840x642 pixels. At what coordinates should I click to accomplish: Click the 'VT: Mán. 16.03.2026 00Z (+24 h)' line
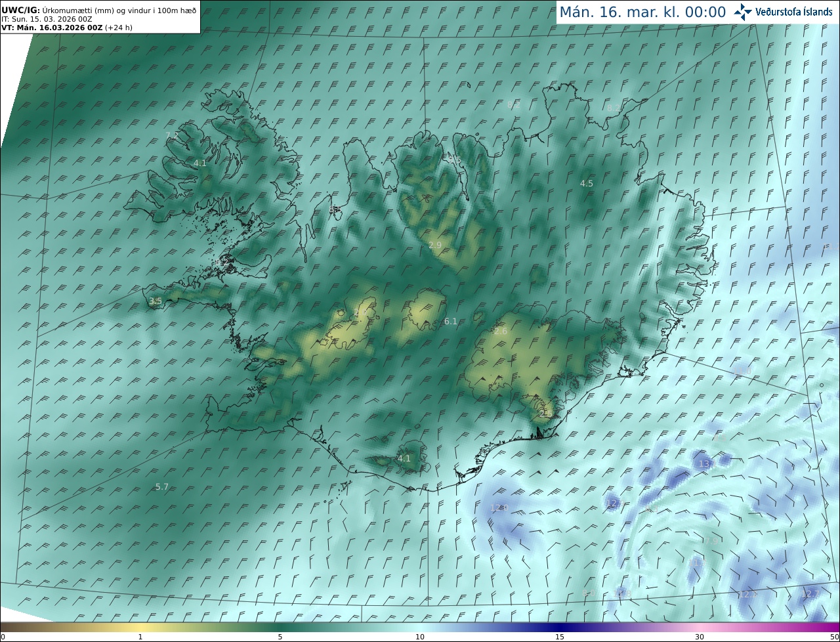(68, 28)
